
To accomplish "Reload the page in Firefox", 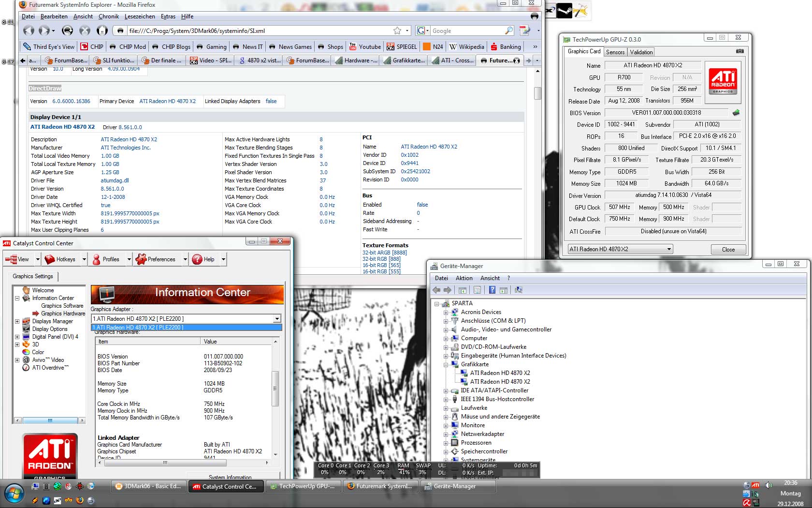I will click(68, 30).
